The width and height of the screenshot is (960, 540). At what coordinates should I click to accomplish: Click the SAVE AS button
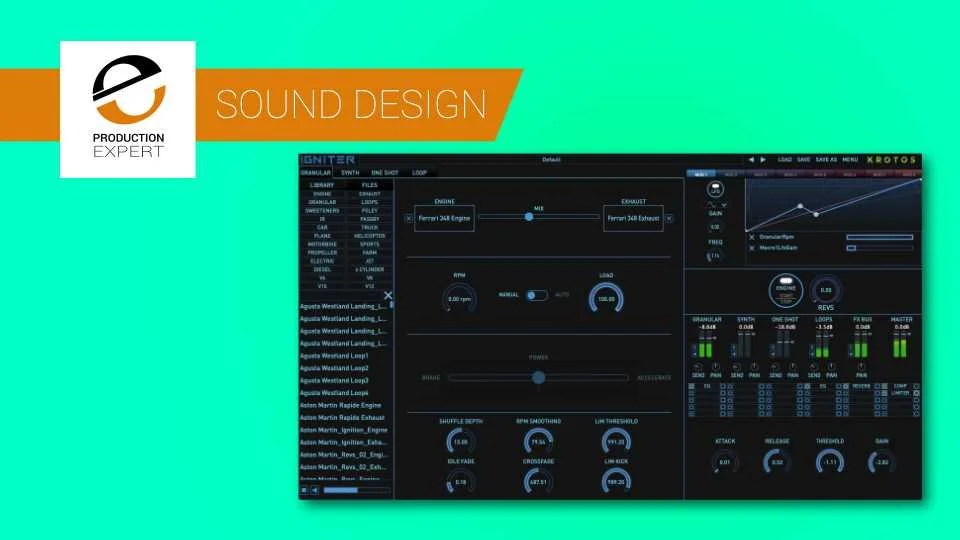pyautogui.click(x=826, y=159)
